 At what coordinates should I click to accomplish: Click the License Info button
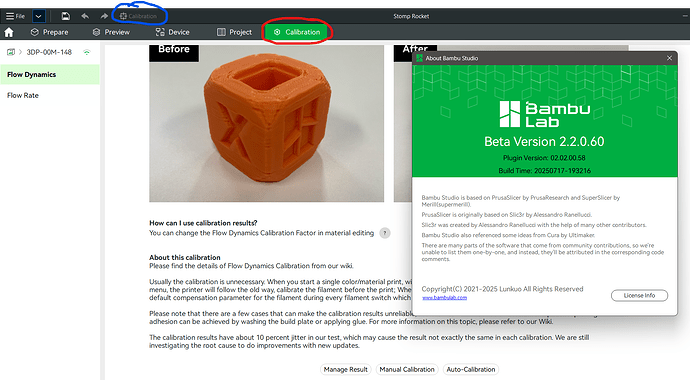(639, 296)
